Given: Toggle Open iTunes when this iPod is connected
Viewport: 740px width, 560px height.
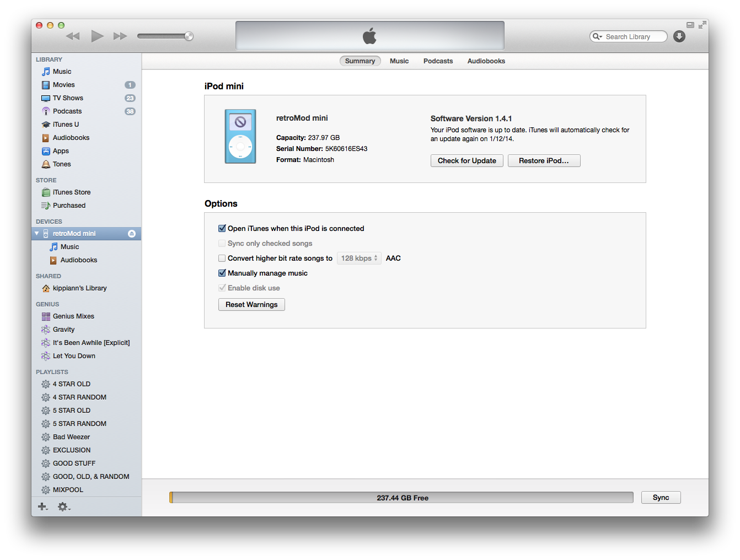Looking at the screenshot, I should [222, 229].
